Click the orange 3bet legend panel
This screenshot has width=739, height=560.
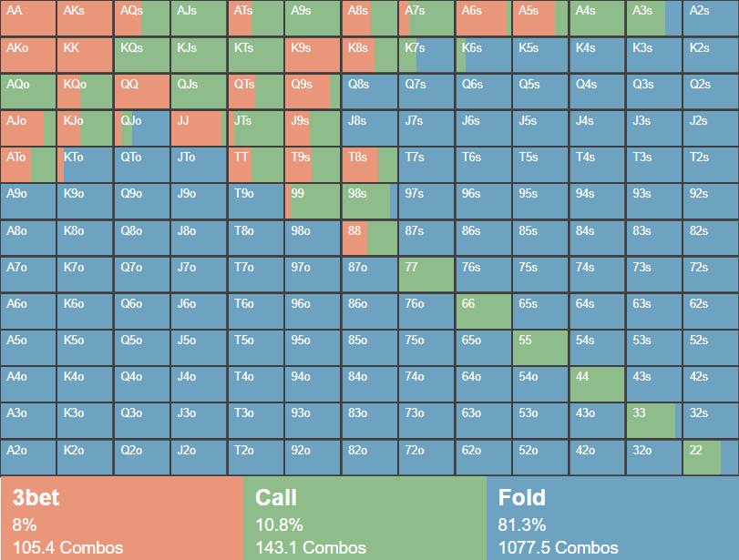(x=122, y=519)
